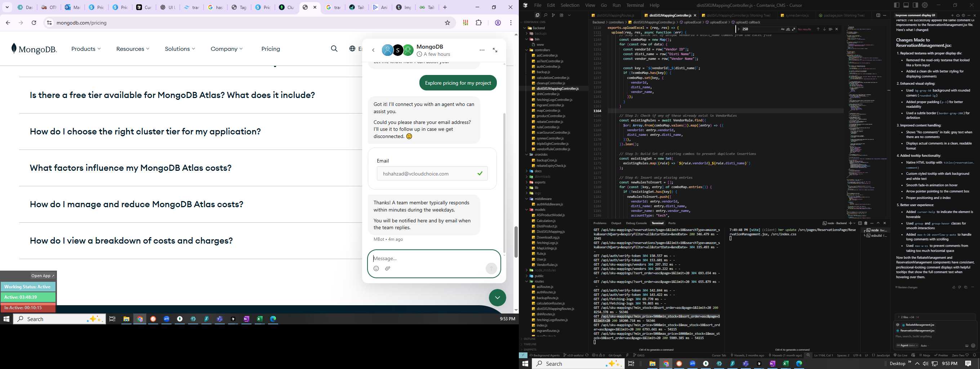Image resolution: width=980 pixels, height=369 pixels.
Task: Open Agent mode dropdown in chat input
Action: pos(907,346)
